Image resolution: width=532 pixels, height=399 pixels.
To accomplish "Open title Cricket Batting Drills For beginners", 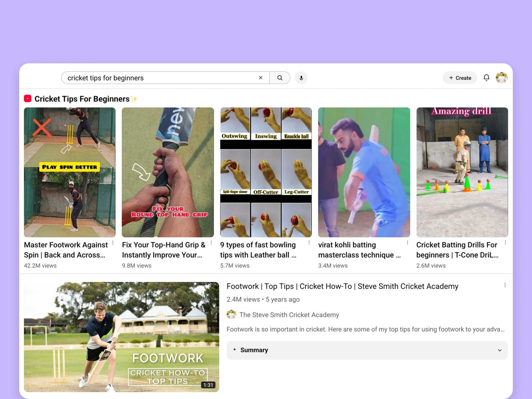I will pos(458,250).
